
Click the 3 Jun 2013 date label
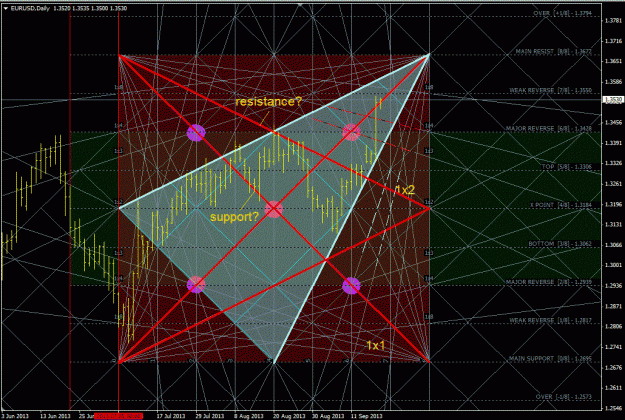(x=15, y=416)
